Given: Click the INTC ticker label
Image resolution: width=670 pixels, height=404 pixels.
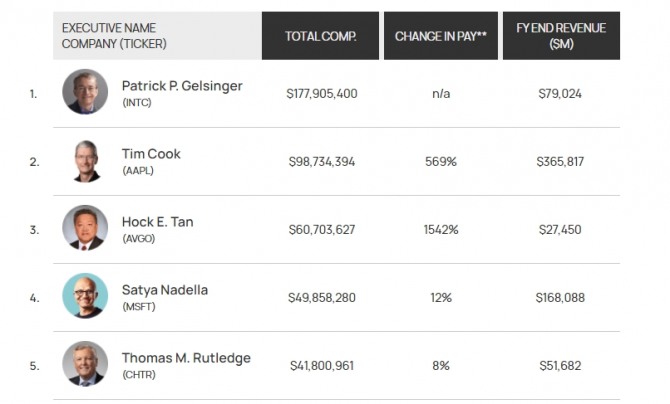Looking at the screenshot, I should point(136,103).
